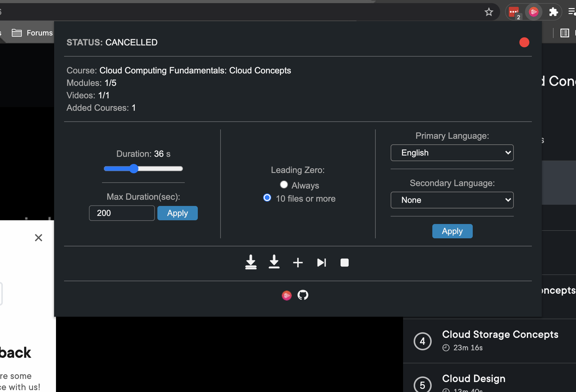Click the red status indicator dot
This screenshot has width=576, height=392.
click(524, 42)
